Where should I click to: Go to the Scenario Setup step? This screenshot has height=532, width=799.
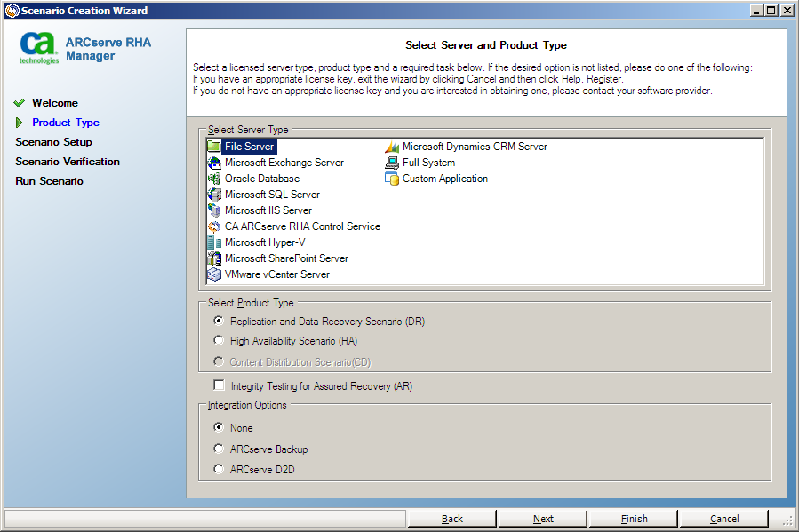pos(55,141)
